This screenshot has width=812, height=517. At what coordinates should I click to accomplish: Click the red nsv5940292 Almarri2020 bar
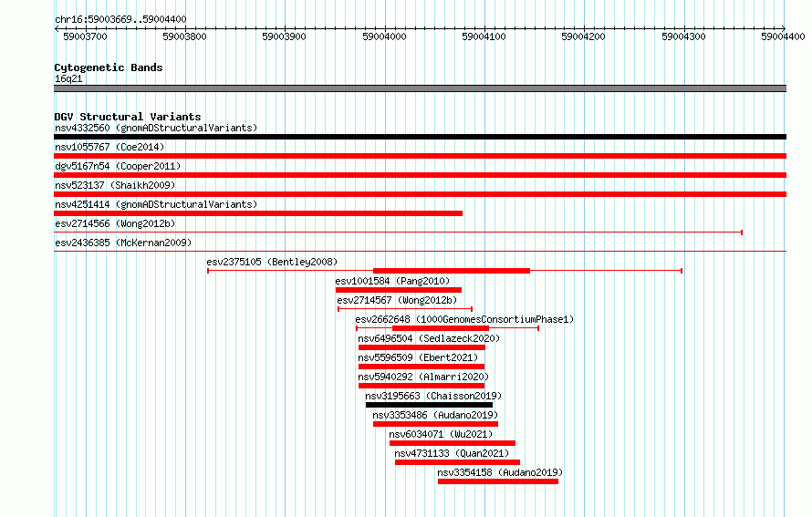tap(422, 386)
